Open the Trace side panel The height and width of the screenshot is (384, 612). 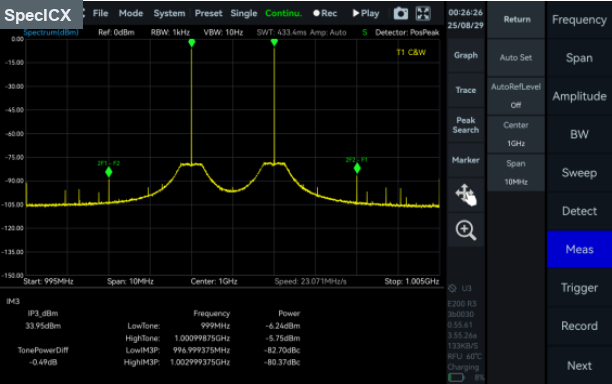click(x=466, y=90)
